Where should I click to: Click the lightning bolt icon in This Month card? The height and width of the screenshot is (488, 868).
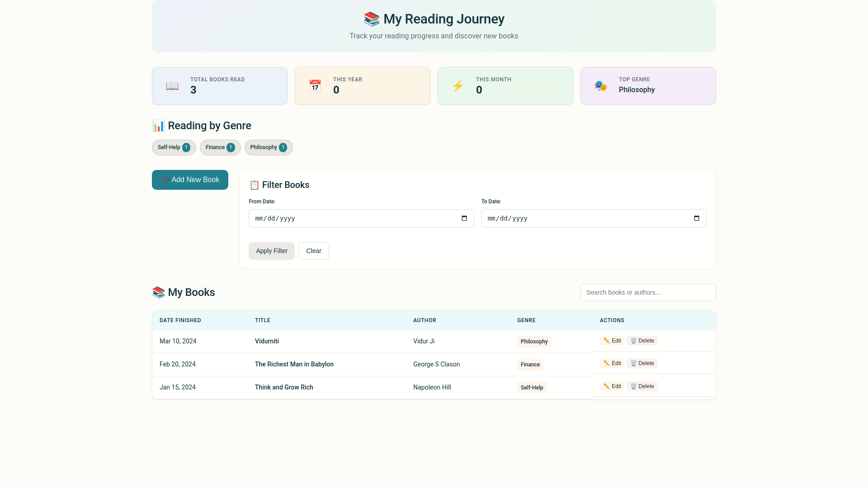458,86
